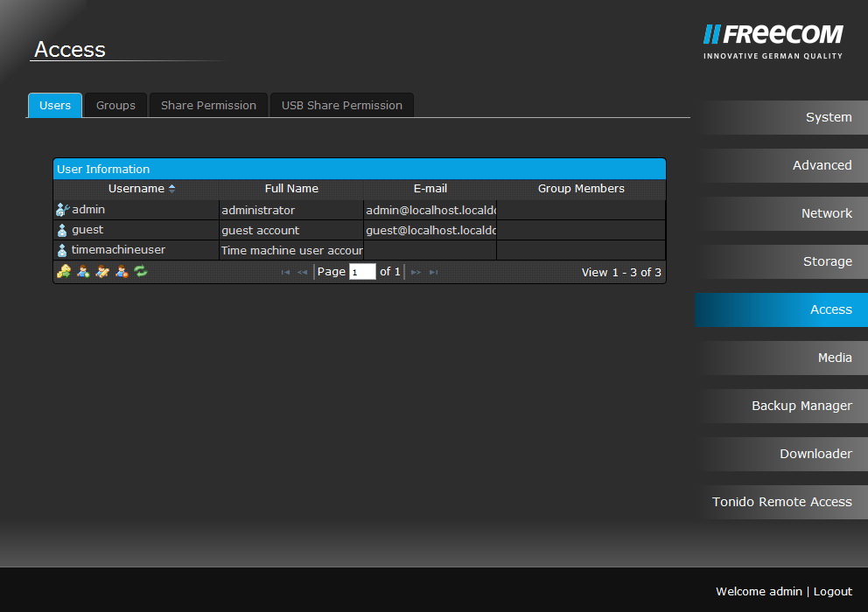Viewport: 868px width, 612px height.
Task: Select the guest username cell
Action: (136, 230)
